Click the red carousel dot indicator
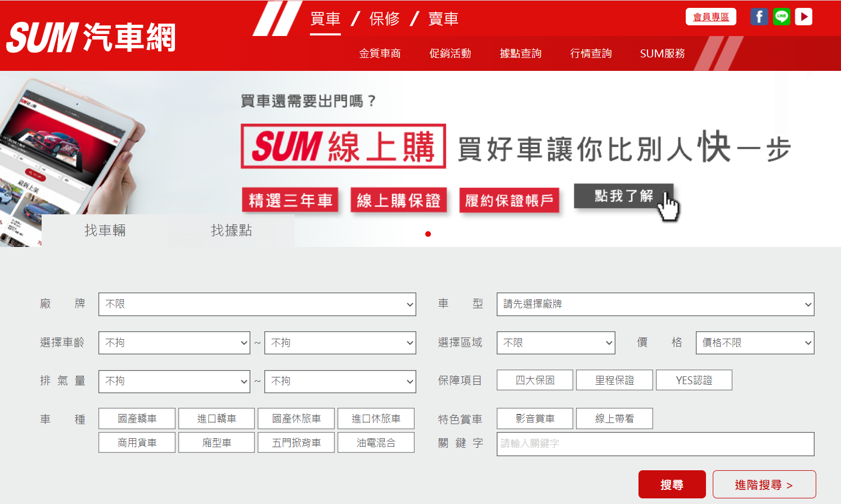The image size is (841, 504). pyautogui.click(x=428, y=234)
